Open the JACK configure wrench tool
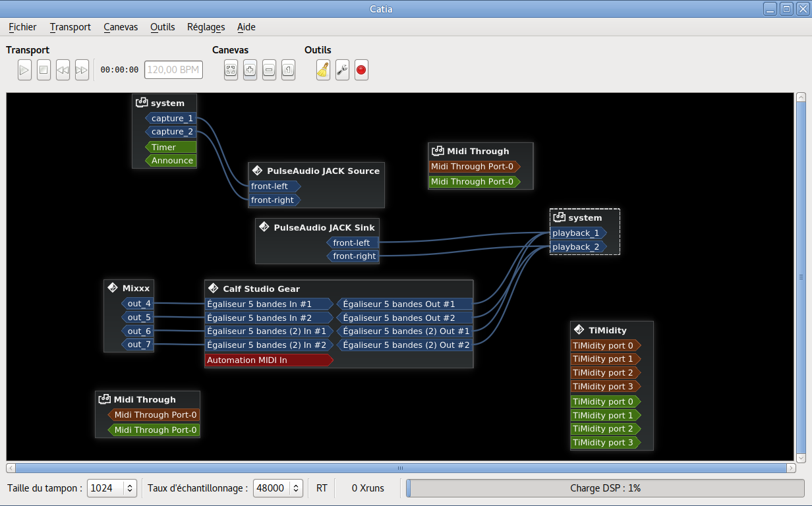The image size is (812, 506). [342, 70]
